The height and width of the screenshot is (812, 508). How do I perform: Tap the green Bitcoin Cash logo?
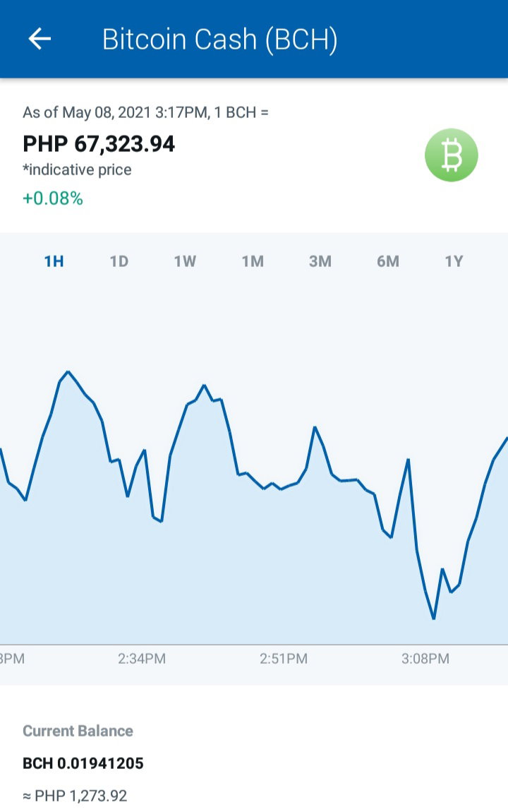[451, 155]
